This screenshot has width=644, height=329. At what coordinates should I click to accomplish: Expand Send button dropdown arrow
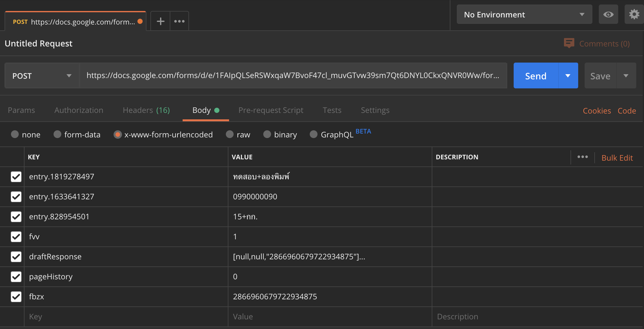(x=568, y=75)
